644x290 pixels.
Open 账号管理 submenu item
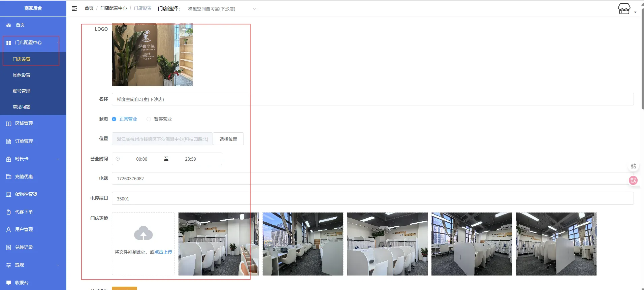pyautogui.click(x=22, y=91)
